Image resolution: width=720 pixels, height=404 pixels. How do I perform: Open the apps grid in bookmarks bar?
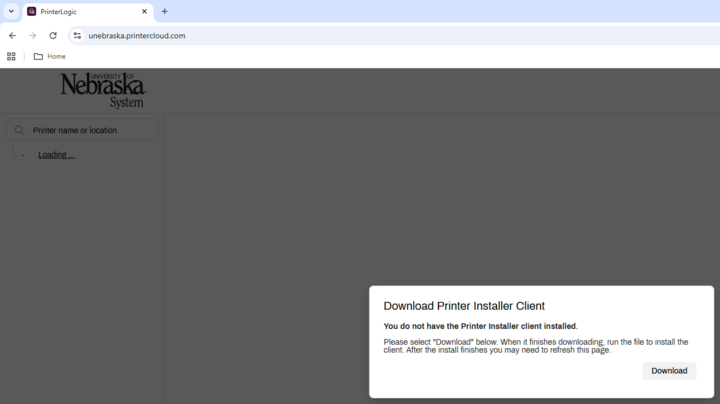[x=11, y=56]
